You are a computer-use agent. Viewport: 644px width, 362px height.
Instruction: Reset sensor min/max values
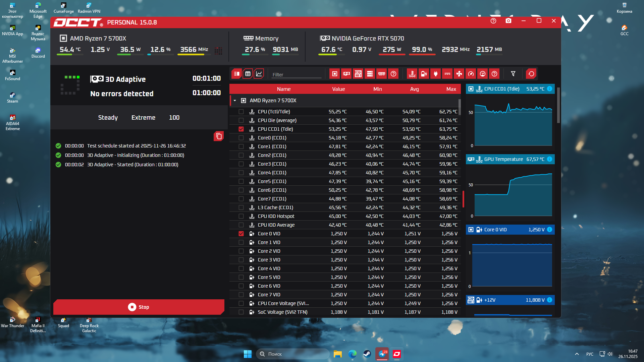click(531, 74)
